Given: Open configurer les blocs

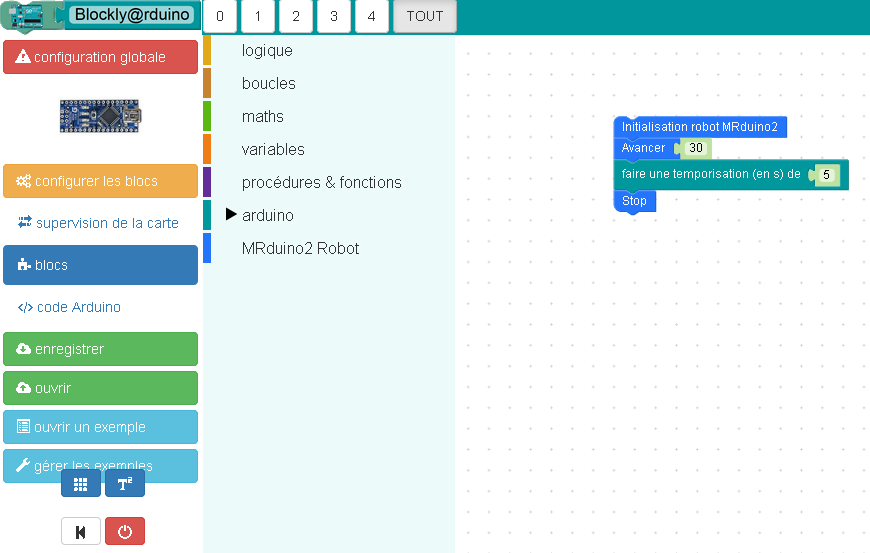Looking at the screenshot, I should pos(100,181).
